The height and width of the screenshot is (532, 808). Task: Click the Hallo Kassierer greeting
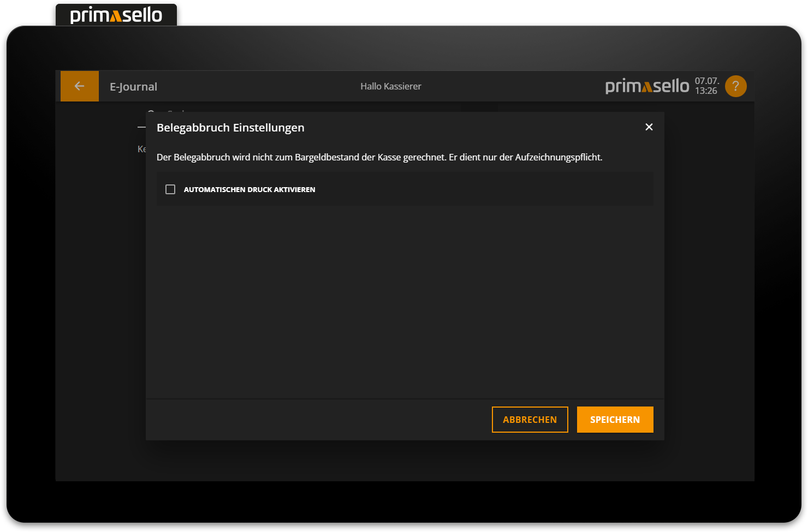[x=390, y=86]
